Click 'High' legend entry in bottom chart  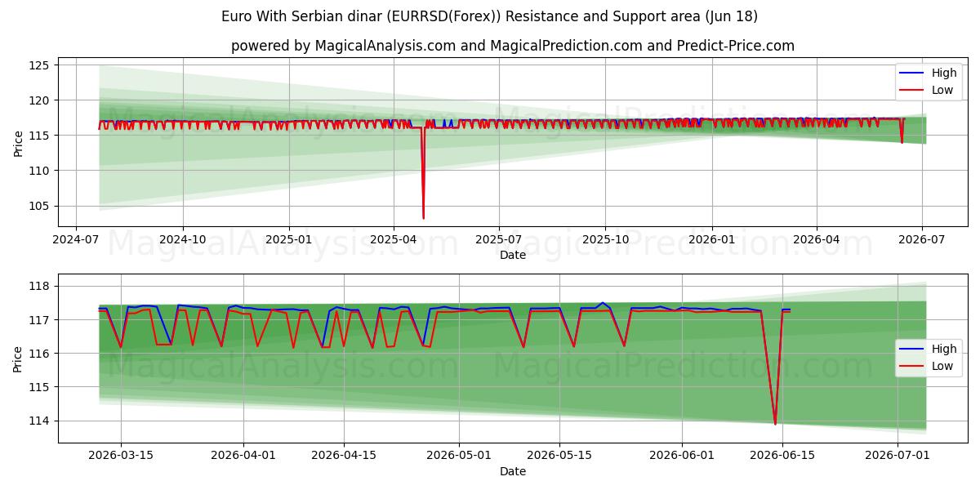click(x=944, y=349)
